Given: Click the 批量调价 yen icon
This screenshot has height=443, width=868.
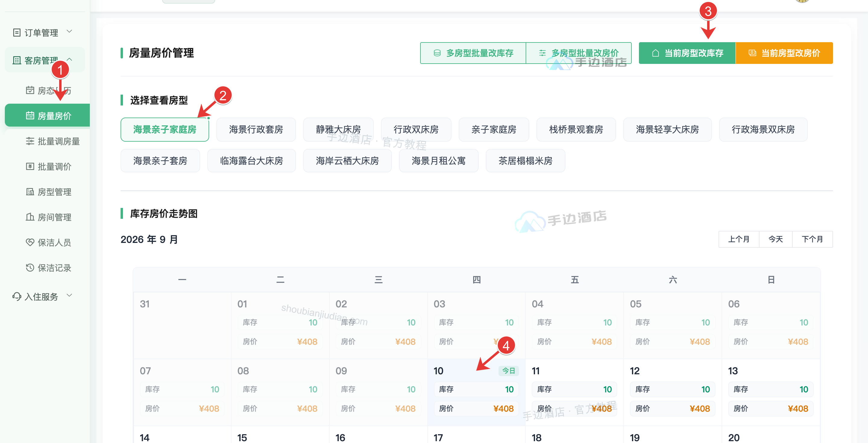Looking at the screenshot, I should 30,166.
